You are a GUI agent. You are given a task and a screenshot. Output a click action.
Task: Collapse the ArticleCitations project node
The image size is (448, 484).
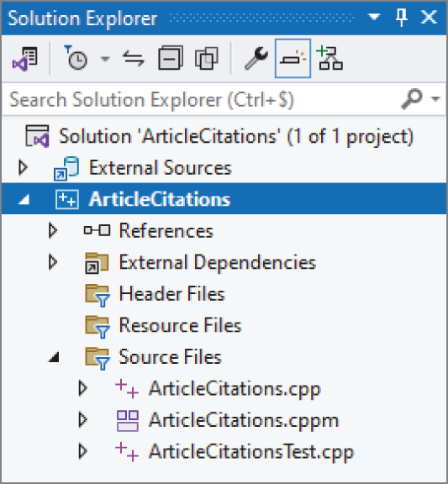24,200
